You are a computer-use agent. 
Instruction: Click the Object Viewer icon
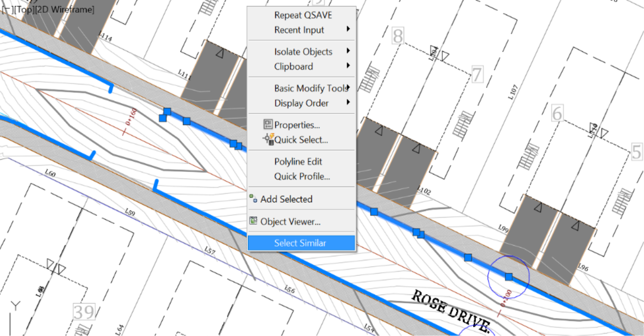(x=253, y=221)
